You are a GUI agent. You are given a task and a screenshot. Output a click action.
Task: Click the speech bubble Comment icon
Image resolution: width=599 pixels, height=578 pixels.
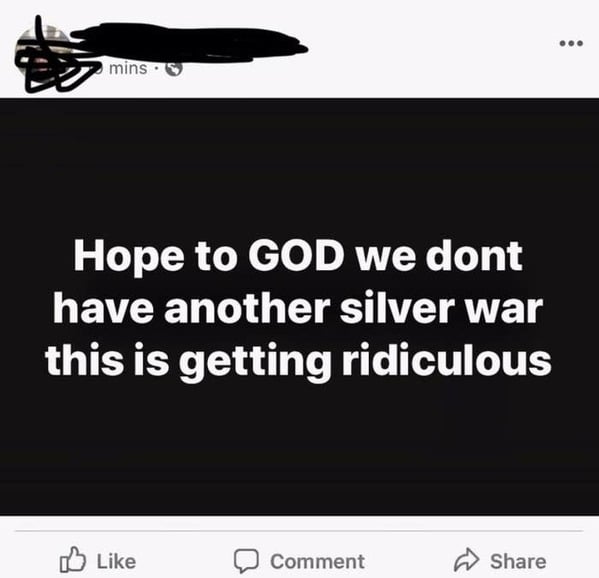(x=246, y=561)
